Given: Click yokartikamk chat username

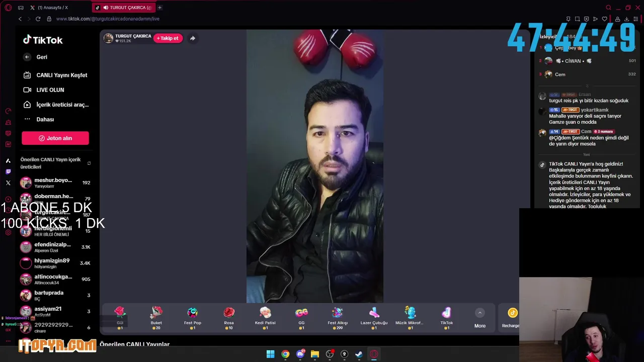Looking at the screenshot, I should [x=595, y=110].
